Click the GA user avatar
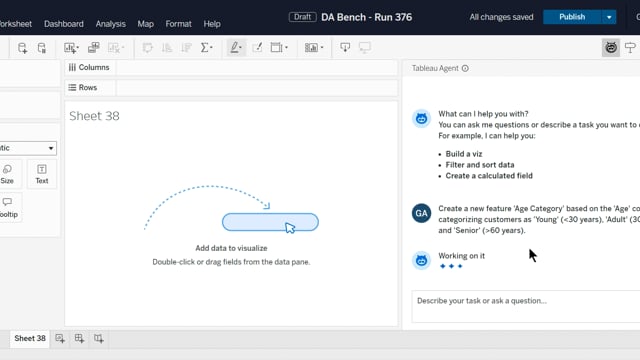This screenshot has width=640, height=360. pyautogui.click(x=421, y=213)
